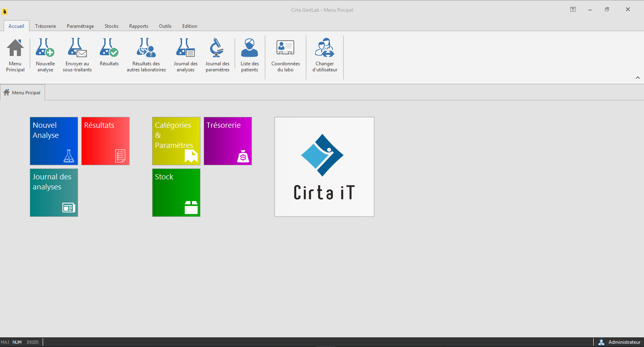Click the ribbon display options button
Image resolution: width=644 pixels, height=347 pixels.
click(x=573, y=9)
